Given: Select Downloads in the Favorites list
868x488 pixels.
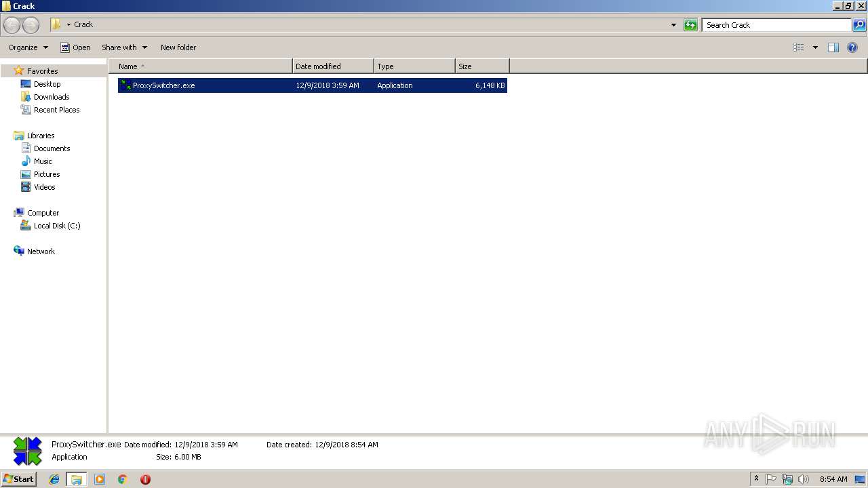Looking at the screenshot, I should 52,97.
